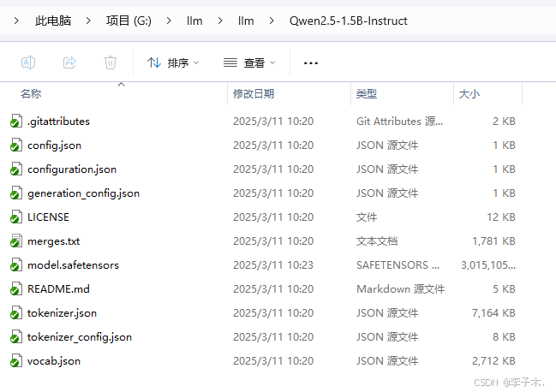The width and height of the screenshot is (556, 392).
Task: Expand the chevron between the two llm folders
Action: coord(220,21)
